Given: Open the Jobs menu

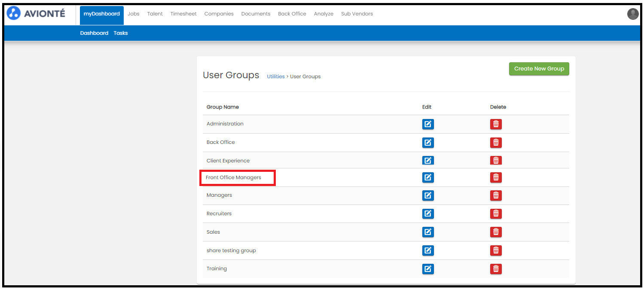Looking at the screenshot, I should tap(134, 14).
